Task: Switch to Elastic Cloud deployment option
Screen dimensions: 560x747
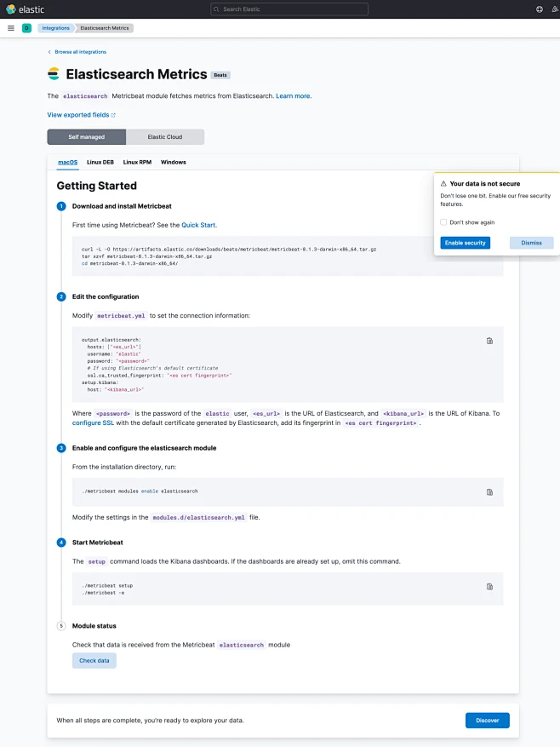Action: tap(165, 137)
